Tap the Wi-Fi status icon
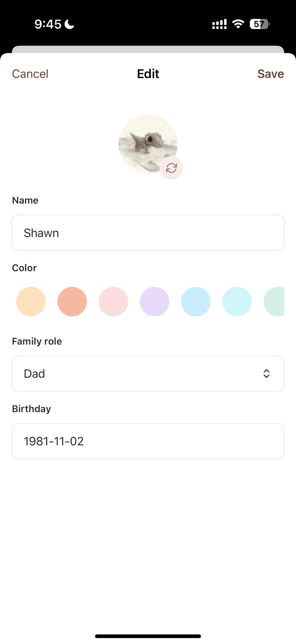296x644 pixels. tap(238, 24)
